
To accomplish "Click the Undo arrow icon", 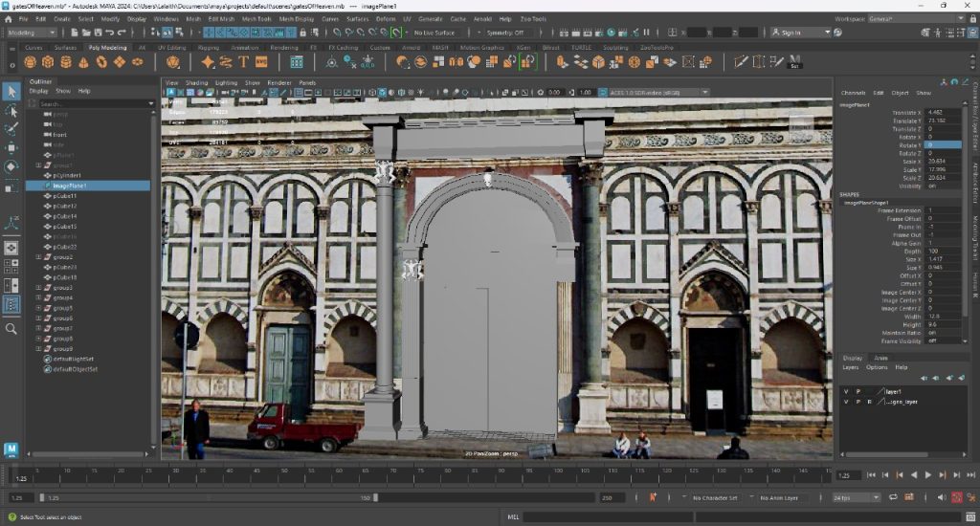I will [x=110, y=33].
